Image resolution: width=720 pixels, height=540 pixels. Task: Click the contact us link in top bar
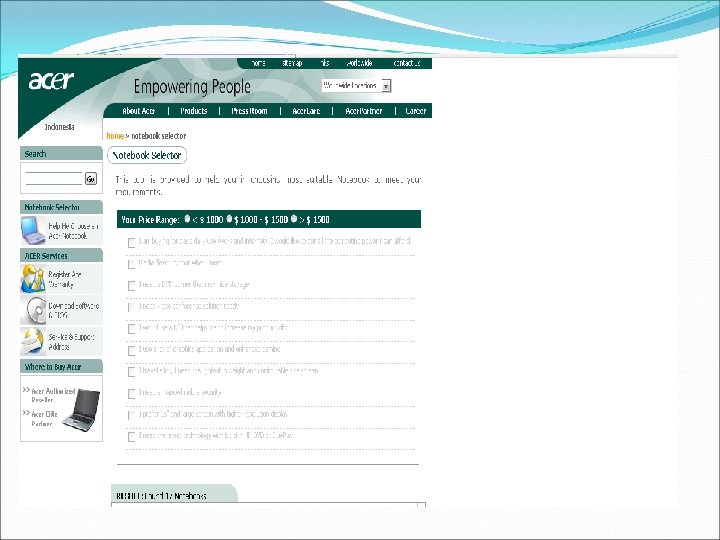click(407, 63)
